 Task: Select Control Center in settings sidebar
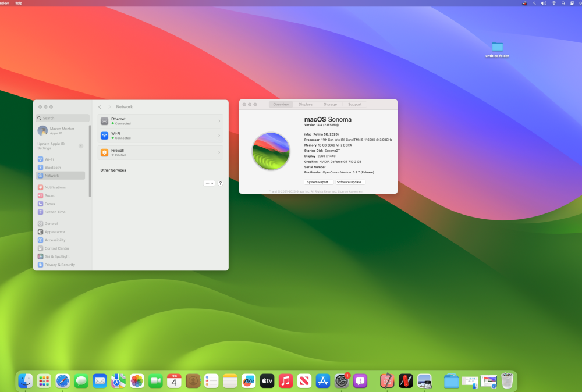click(x=61, y=248)
